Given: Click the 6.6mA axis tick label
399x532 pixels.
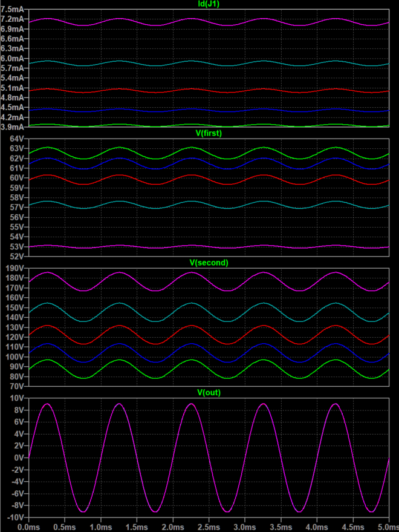Looking at the screenshot, I should pos(12,39).
